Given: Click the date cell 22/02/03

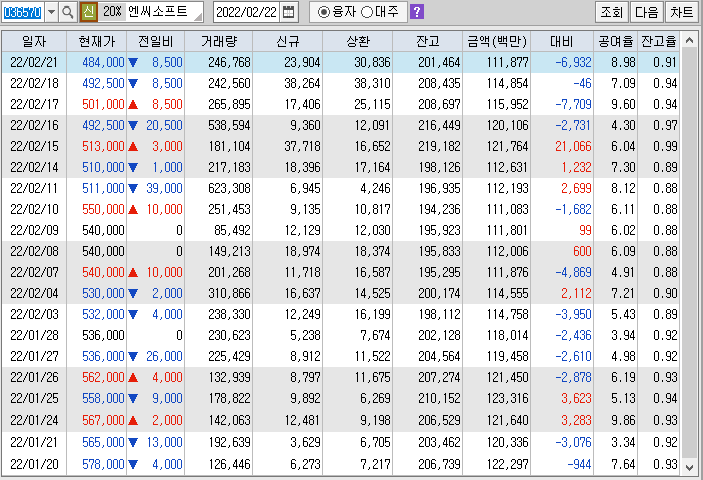Looking at the screenshot, I should 34,314.
